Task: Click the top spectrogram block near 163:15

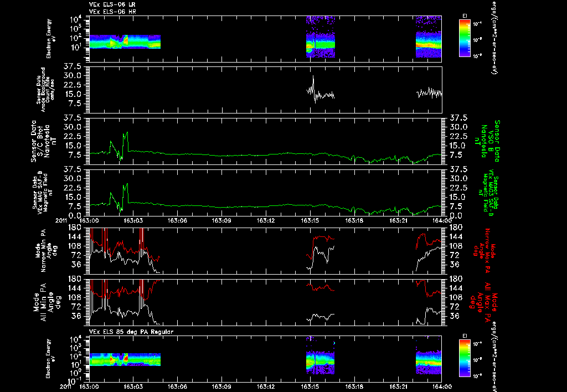Action: pyautogui.click(x=321, y=37)
